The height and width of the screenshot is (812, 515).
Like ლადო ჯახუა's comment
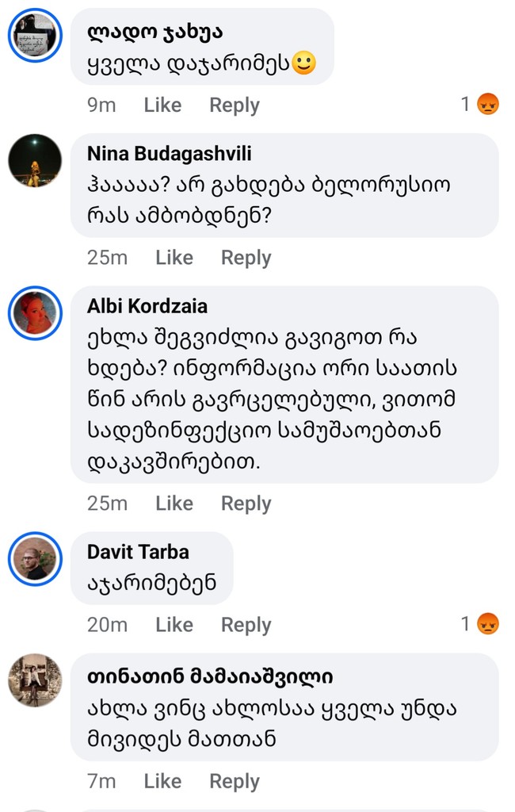point(162,105)
